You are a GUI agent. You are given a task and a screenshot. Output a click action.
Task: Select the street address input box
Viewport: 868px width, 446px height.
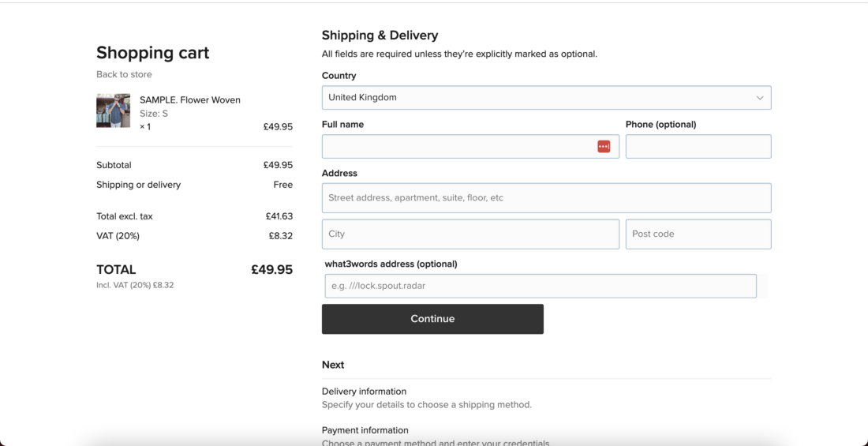[546, 198]
